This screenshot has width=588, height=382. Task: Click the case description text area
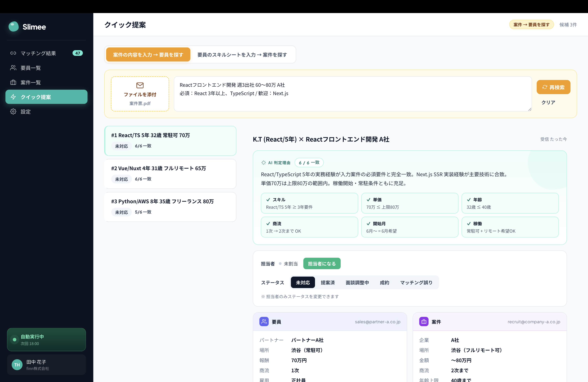click(x=353, y=94)
